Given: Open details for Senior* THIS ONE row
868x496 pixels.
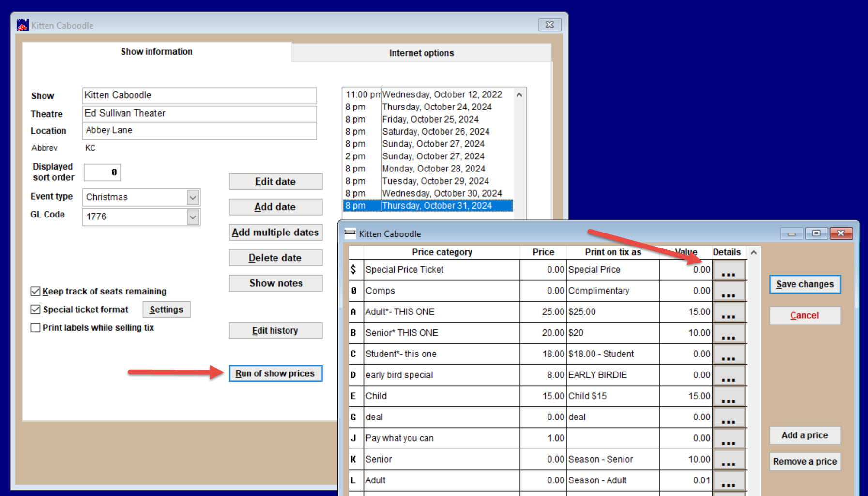Looking at the screenshot, I should tap(729, 333).
